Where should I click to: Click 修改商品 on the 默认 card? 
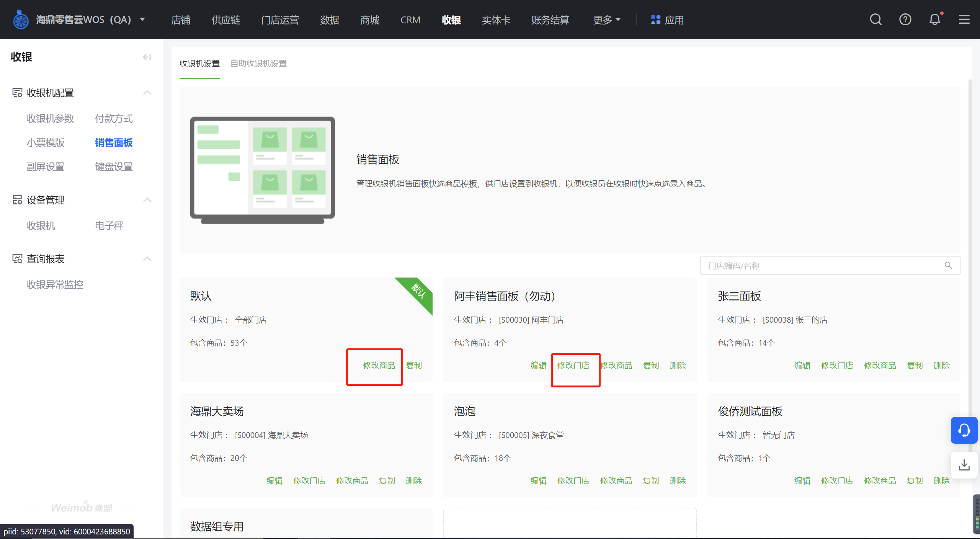pos(379,366)
